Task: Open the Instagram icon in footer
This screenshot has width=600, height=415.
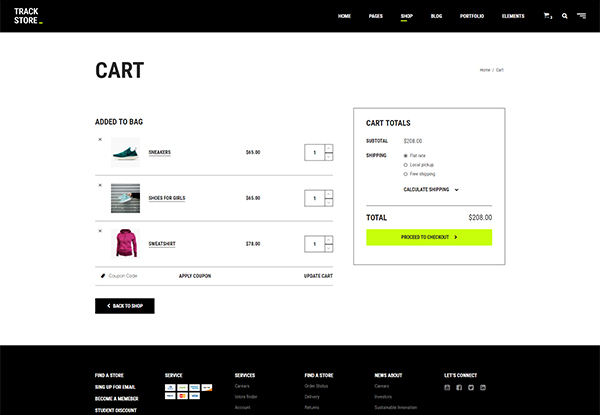Action: pyautogui.click(x=447, y=387)
